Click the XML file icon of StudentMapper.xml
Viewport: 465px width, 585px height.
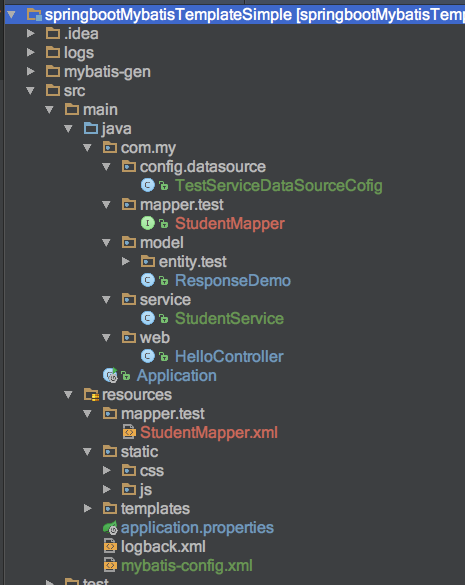coord(129,432)
